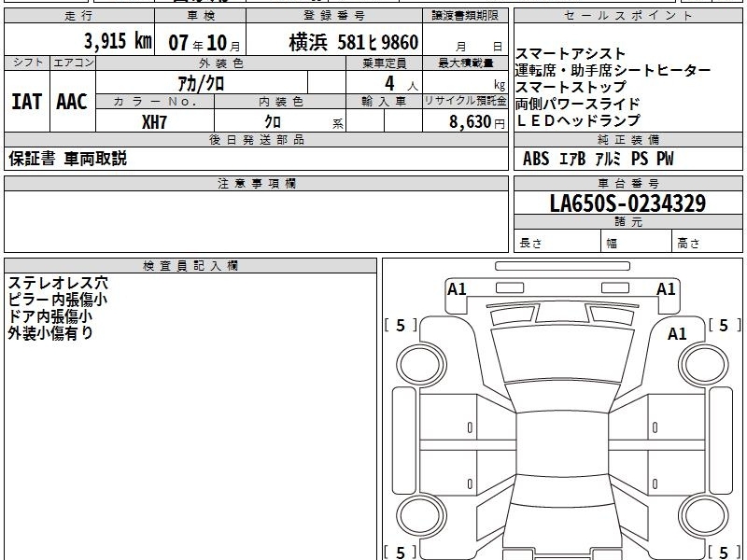Select the color code XH7
Screen dimensions: 747x560
(x=154, y=122)
